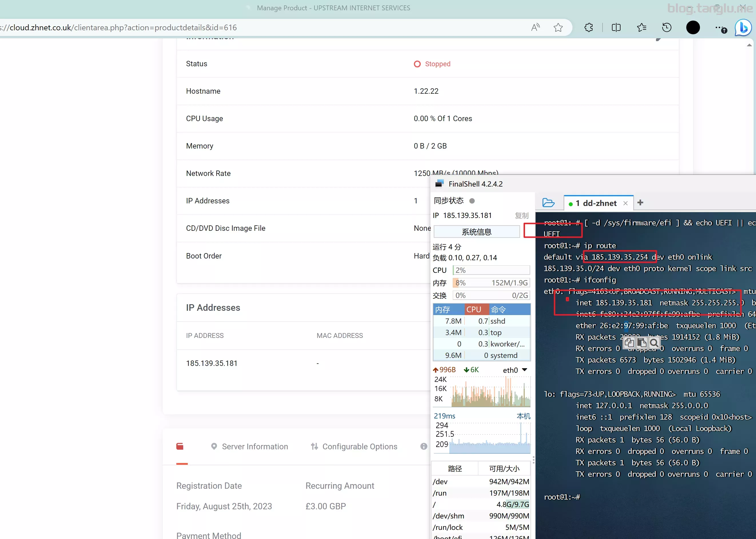756x539 pixels.
Task: Click the red billing tab icon
Action: pyautogui.click(x=180, y=446)
